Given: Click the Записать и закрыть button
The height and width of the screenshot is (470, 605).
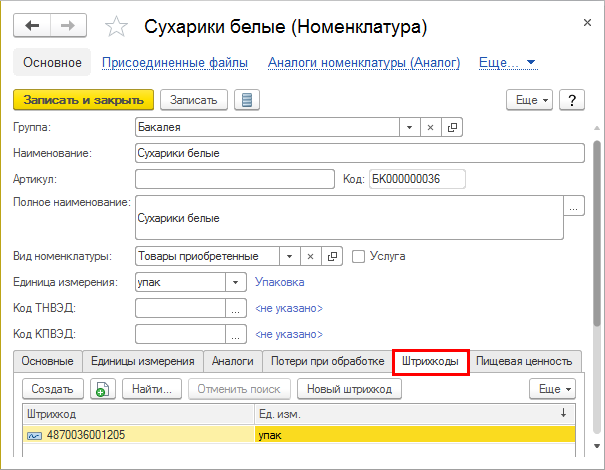Looking at the screenshot, I should coord(83,100).
